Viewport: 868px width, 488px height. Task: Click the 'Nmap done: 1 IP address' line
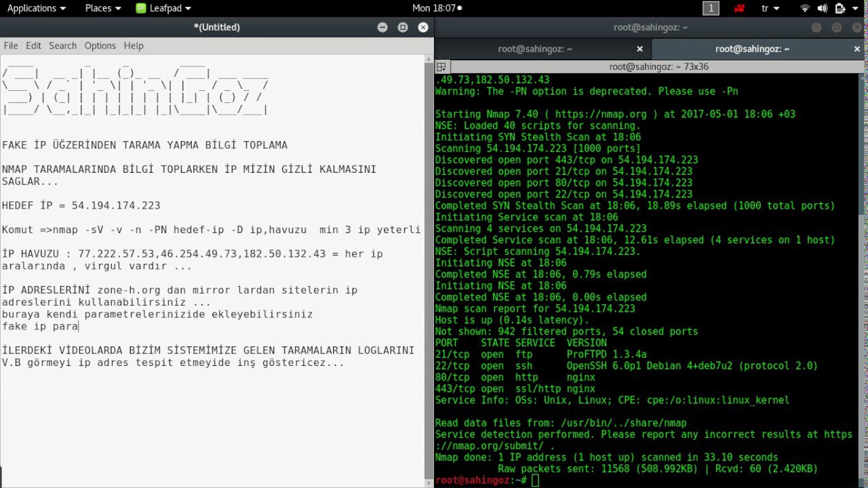606,457
